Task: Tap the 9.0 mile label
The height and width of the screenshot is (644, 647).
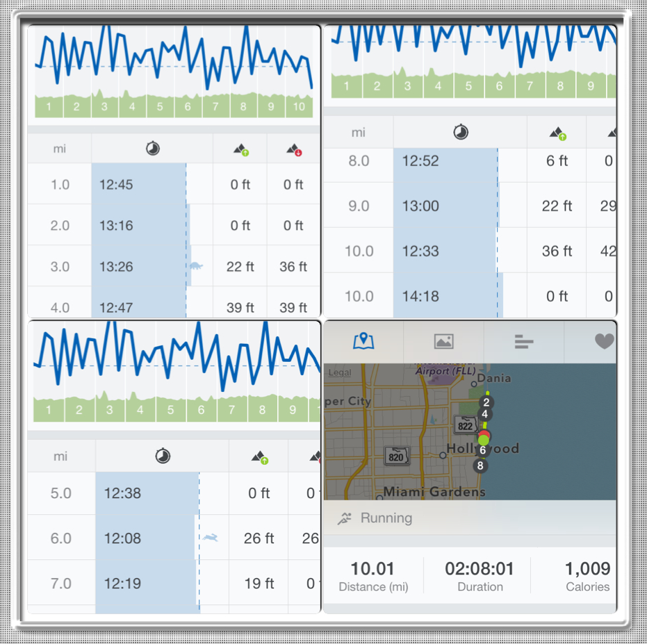Action: pyautogui.click(x=359, y=206)
